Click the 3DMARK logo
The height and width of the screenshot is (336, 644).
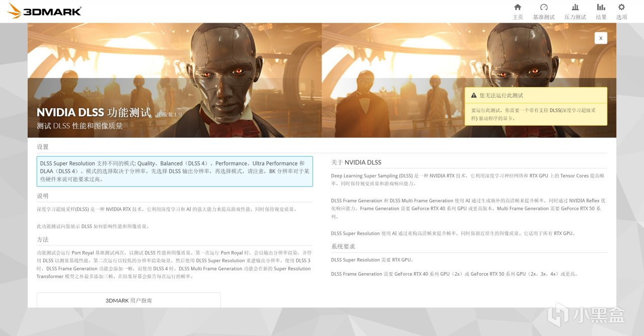tap(44, 11)
